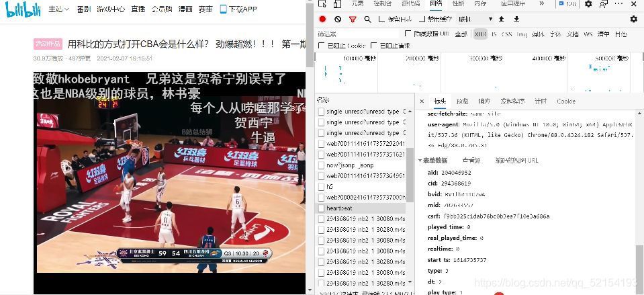Show more DevTools tabs with » chevron
The image size is (644, 295).
pyautogui.click(x=542, y=4)
